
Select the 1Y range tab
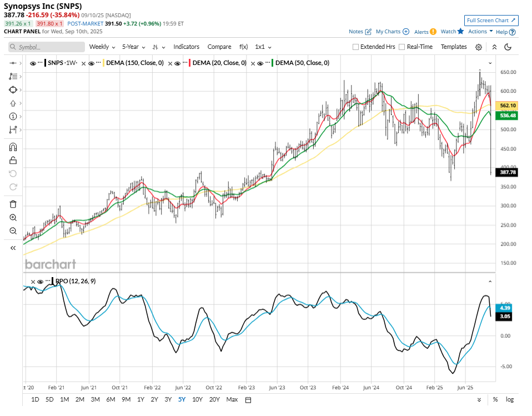(141, 400)
